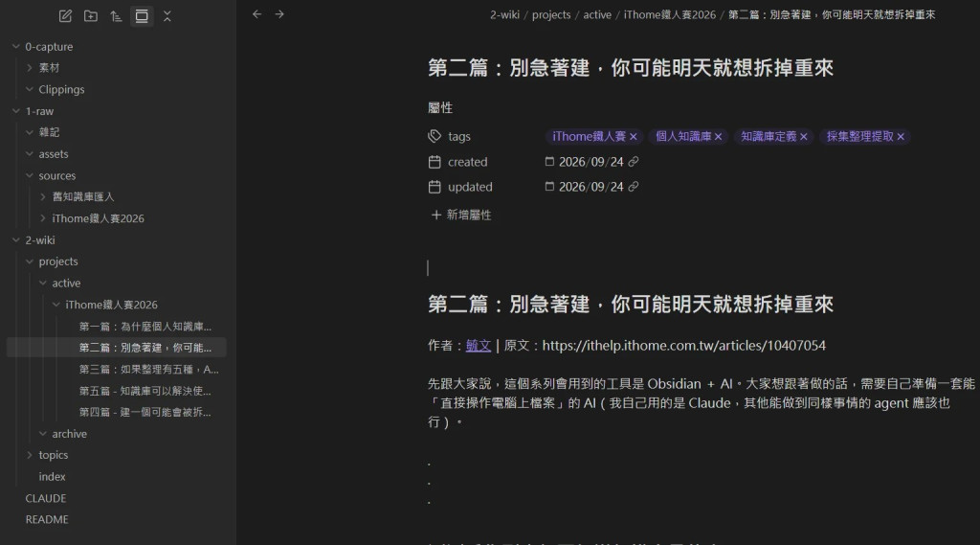The height and width of the screenshot is (545, 980).
Task: Open the author link 毓文
Action: (479, 346)
